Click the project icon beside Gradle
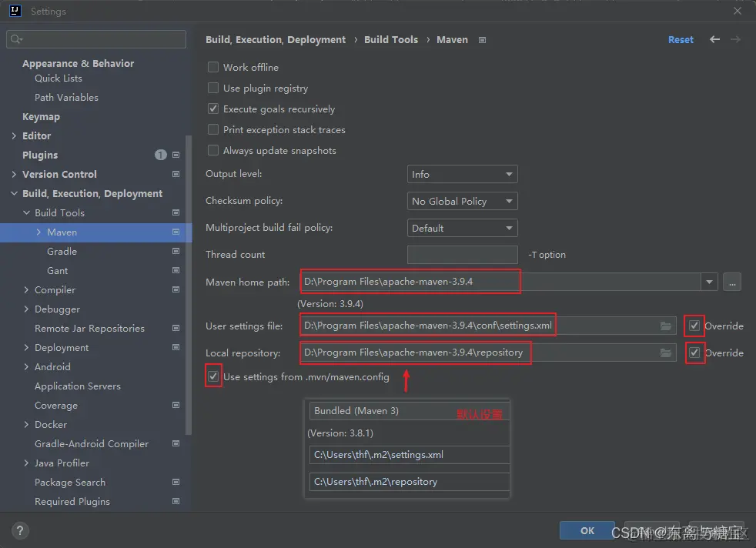 pyautogui.click(x=176, y=251)
